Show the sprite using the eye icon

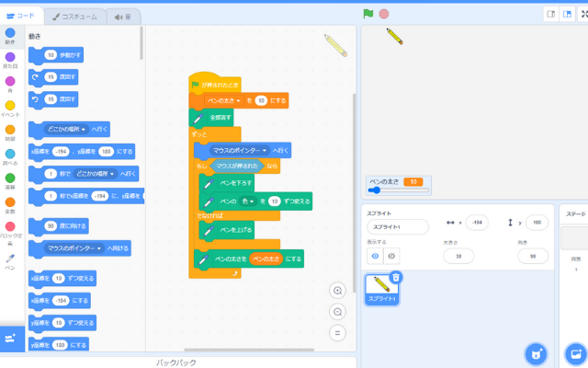pos(375,256)
